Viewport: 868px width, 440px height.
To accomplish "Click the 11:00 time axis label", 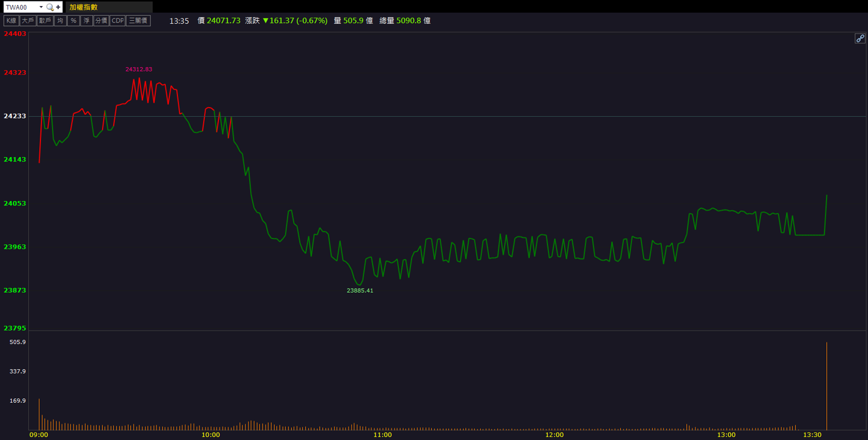I will coord(382,435).
